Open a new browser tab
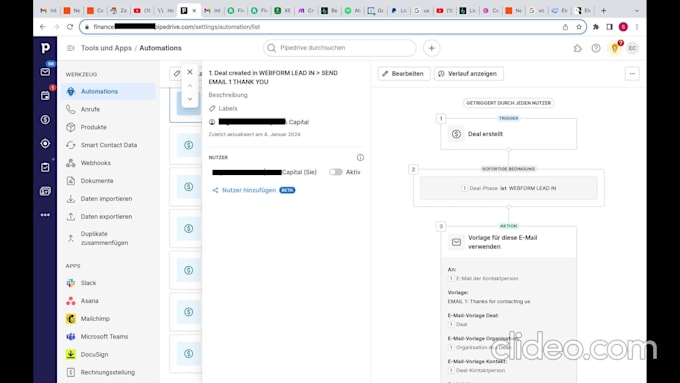Image resolution: width=680 pixels, height=383 pixels. [603, 10]
